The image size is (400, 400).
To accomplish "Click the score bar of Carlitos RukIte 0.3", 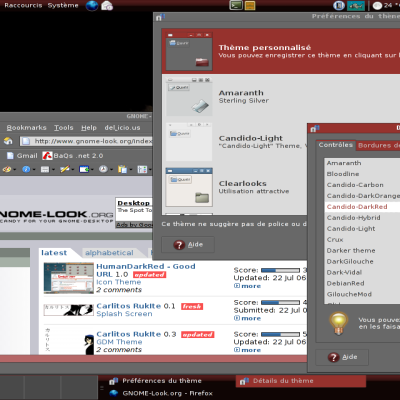I will (x=280, y=334).
